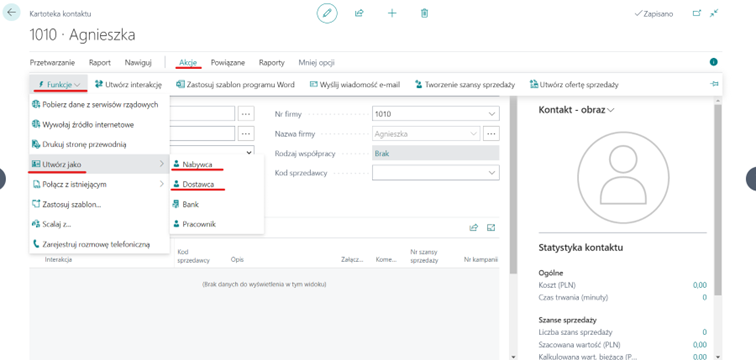Click the pin action bar icon
The width and height of the screenshot is (756, 360).
point(714,84)
